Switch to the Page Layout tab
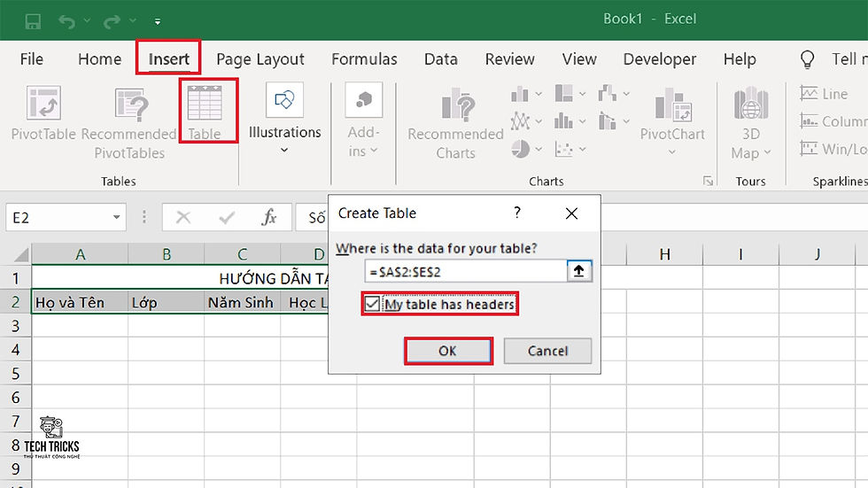Screen dimensions: 868x488 click(260, 59)
